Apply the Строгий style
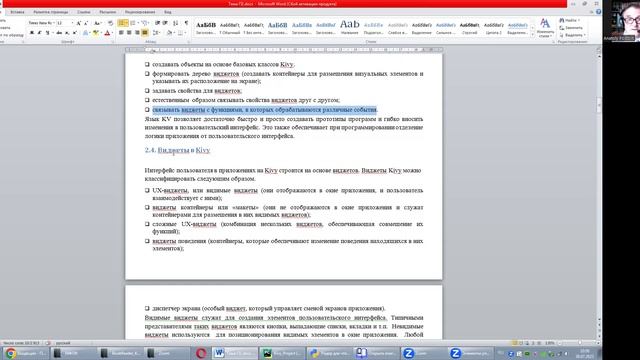This screenshot has height=360, width=640. pos(469,28)
